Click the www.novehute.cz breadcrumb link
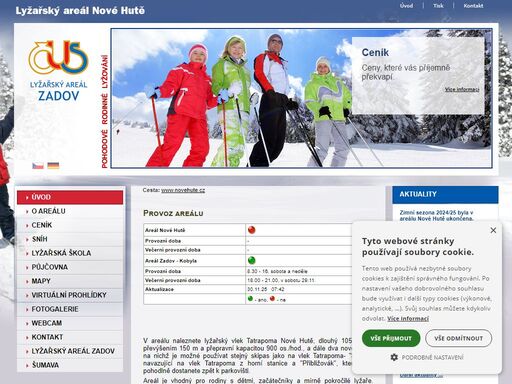 183,190
